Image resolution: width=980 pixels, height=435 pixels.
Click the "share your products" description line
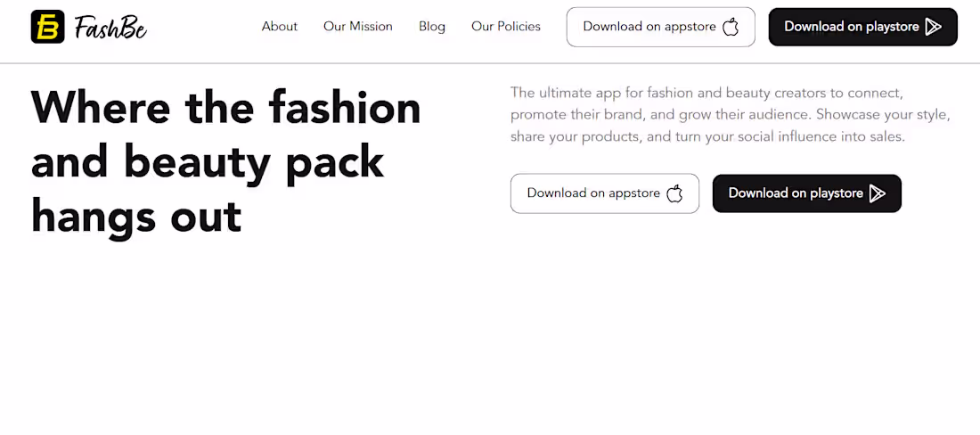(x=707, y=136)
